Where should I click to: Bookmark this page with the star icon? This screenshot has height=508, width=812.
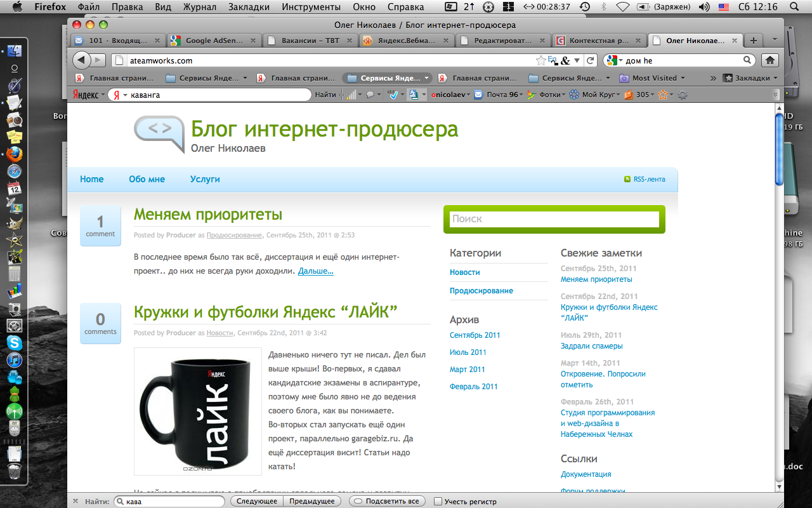(x=540, y=60)
